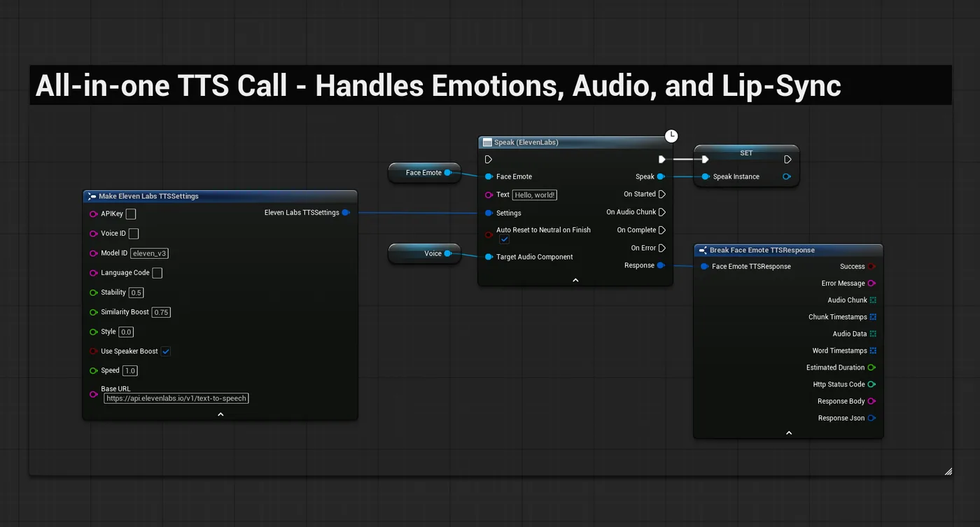This screenshot has height=527, width=980.
Task: Click the comment box resize handle corner
Action: (948, 472)
